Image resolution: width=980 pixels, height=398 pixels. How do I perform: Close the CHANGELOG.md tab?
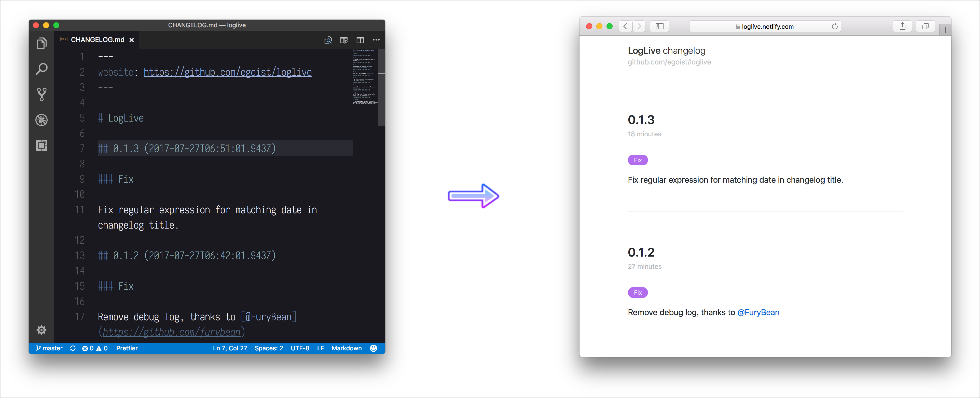tap(132, 40)
